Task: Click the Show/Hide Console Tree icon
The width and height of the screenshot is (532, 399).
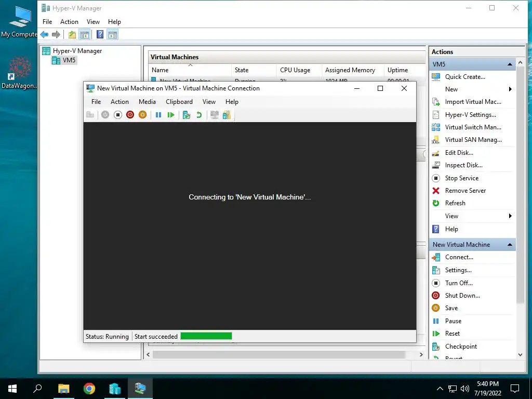Action: tap(85, 34)
